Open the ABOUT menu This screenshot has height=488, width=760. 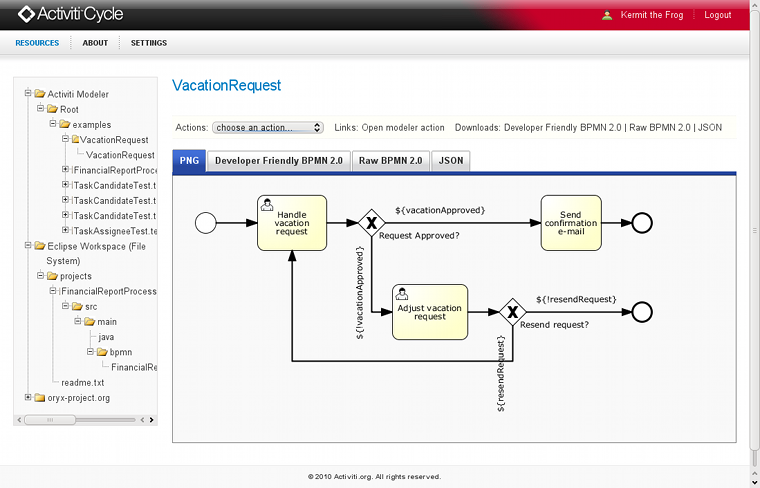[95, 43]
